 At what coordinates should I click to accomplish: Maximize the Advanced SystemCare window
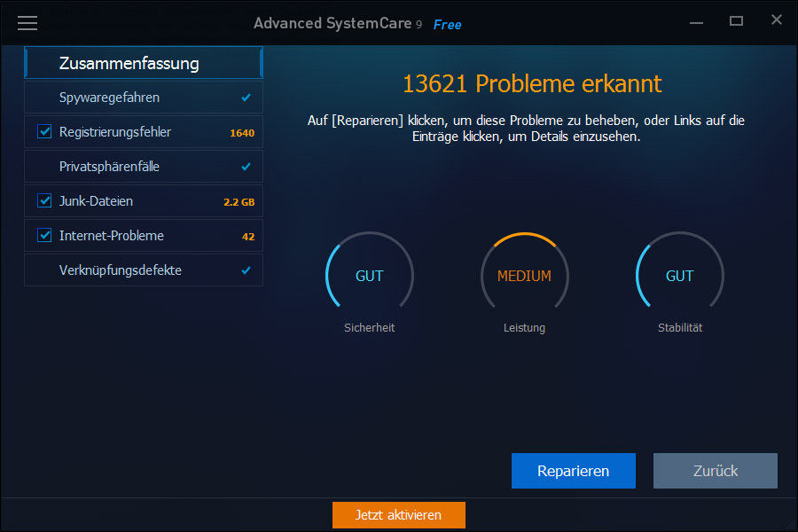point(736,21)
